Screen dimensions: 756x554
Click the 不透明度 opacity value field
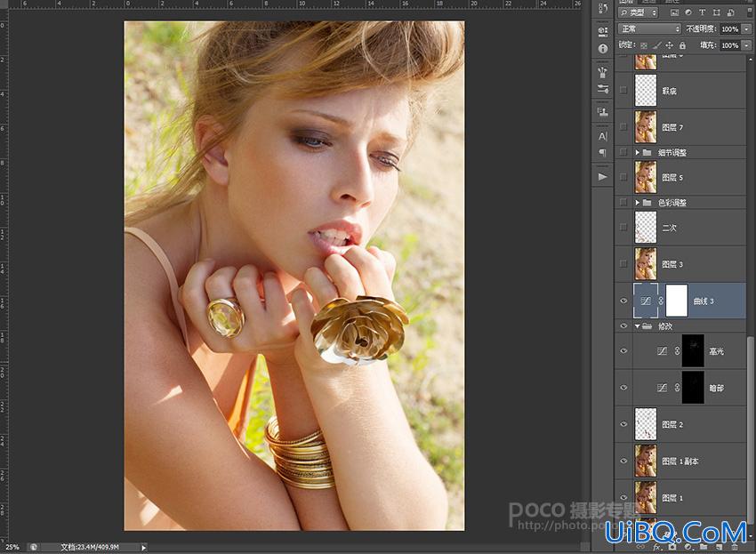pos(730,29)
